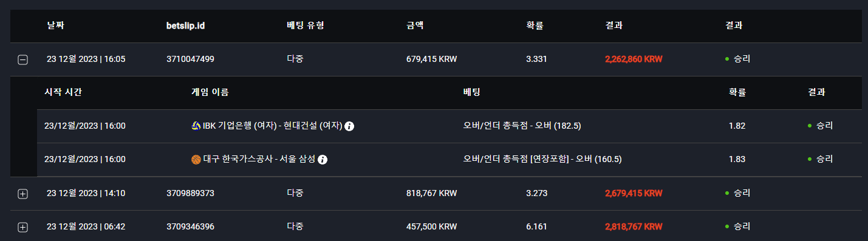Click the 금액 column header
Viewport: 868px width, 241px height.
pos(415,26)
